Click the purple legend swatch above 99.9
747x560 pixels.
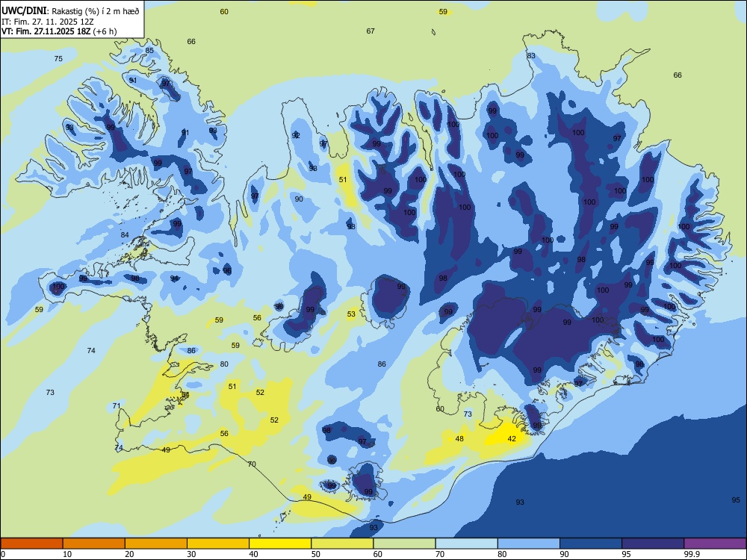(715, 544)
